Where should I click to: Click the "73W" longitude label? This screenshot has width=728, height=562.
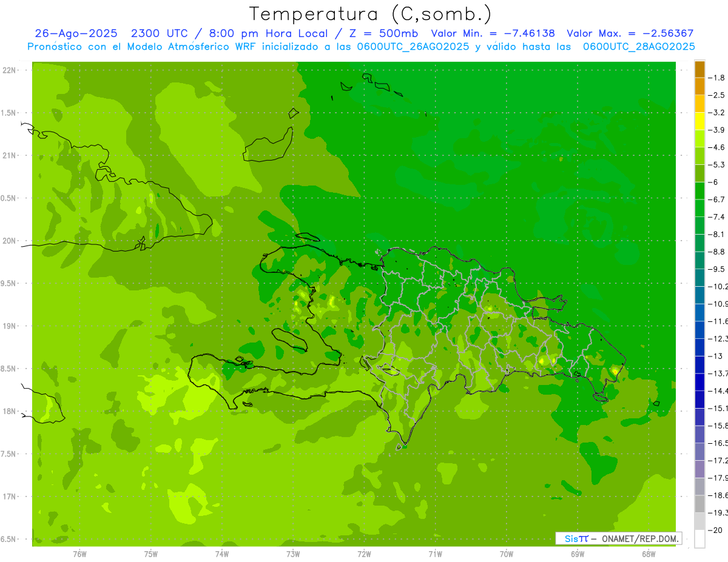[293, 554]
